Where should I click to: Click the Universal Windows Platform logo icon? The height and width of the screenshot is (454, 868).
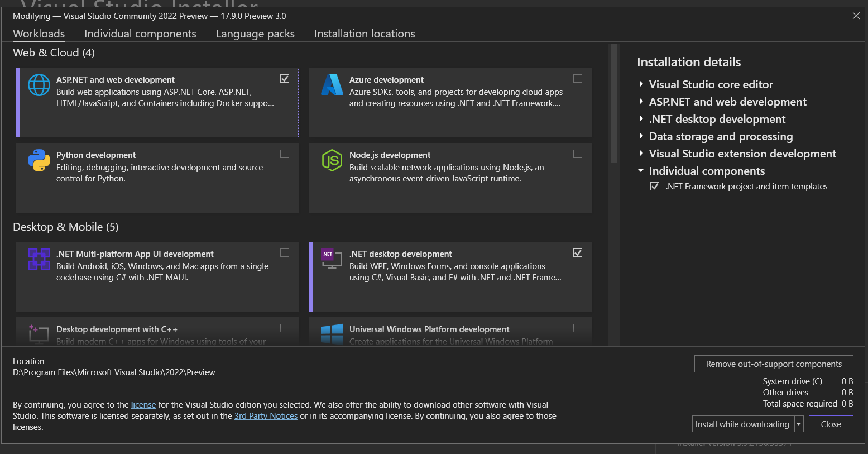pyautogui.click(x=332, y=334)
